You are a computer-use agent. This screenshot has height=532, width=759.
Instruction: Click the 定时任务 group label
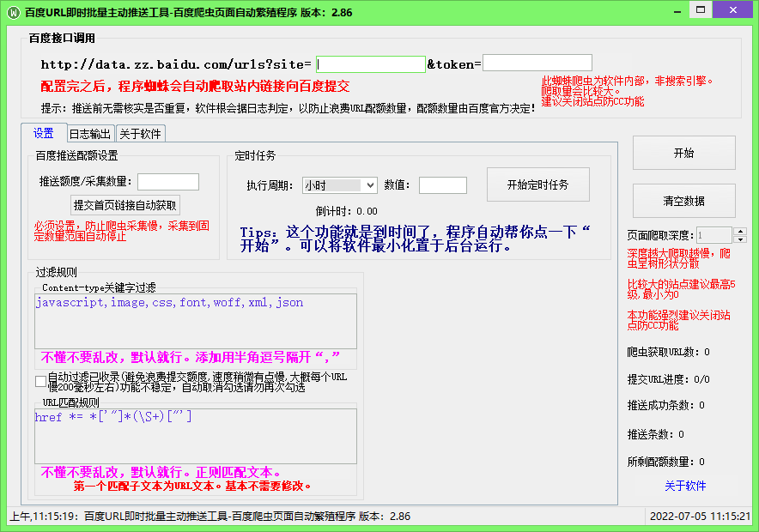(x=255, y=155)
